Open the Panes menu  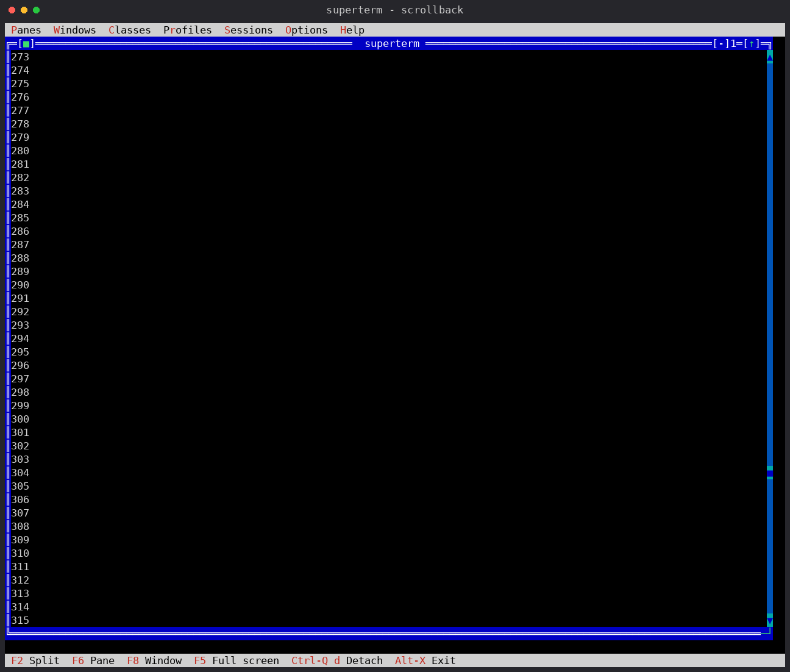coord(26,30)
